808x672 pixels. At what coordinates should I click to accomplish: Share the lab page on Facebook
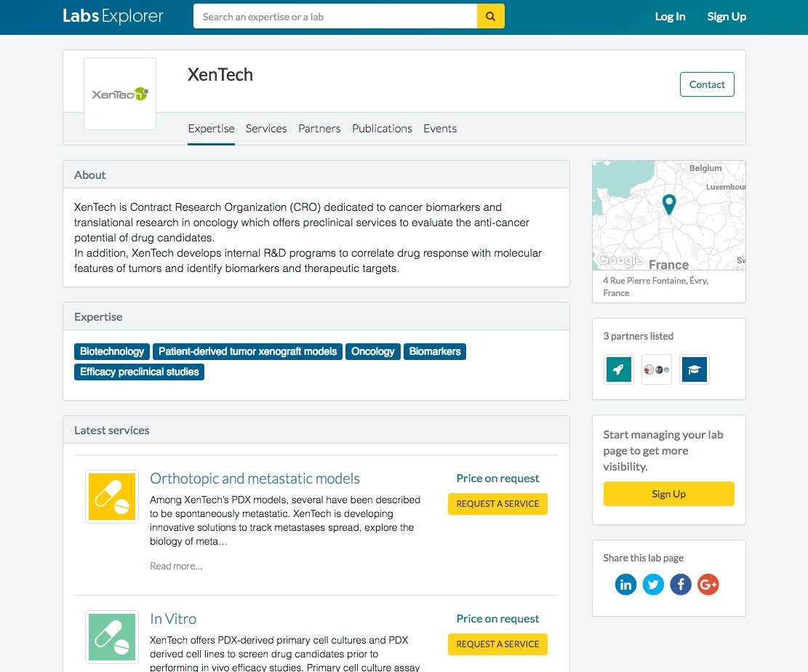(680, 585)
